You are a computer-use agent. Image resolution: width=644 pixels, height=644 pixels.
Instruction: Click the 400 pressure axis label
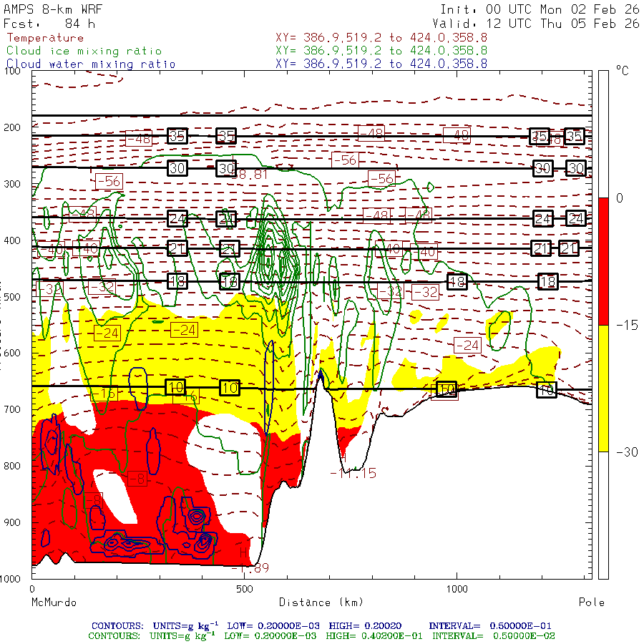12,240
